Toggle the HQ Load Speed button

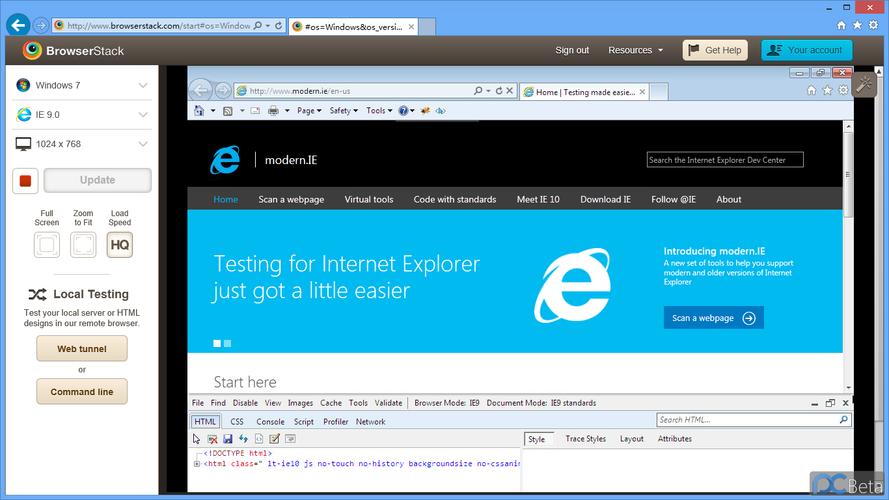tap(120, 245)
